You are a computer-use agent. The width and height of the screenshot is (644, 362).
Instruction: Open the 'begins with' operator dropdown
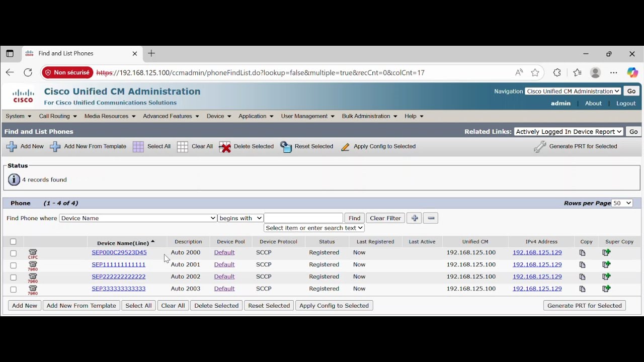tap(240, 218)
